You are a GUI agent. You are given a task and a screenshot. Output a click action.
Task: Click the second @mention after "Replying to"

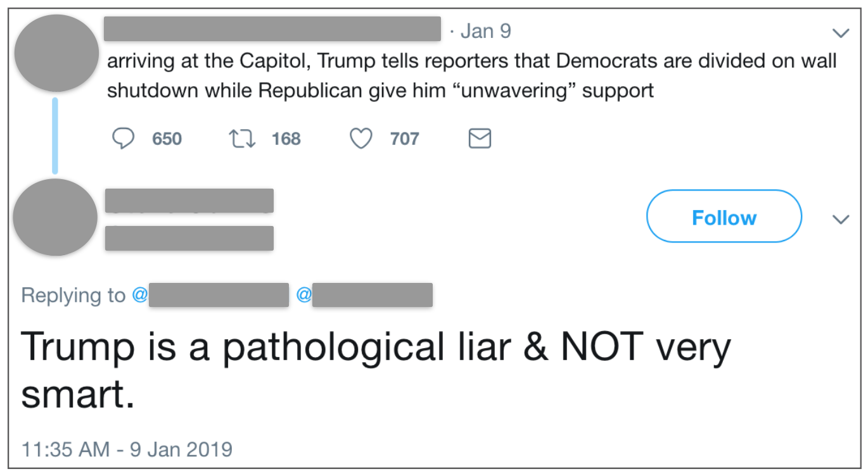[x=365, y=296]
